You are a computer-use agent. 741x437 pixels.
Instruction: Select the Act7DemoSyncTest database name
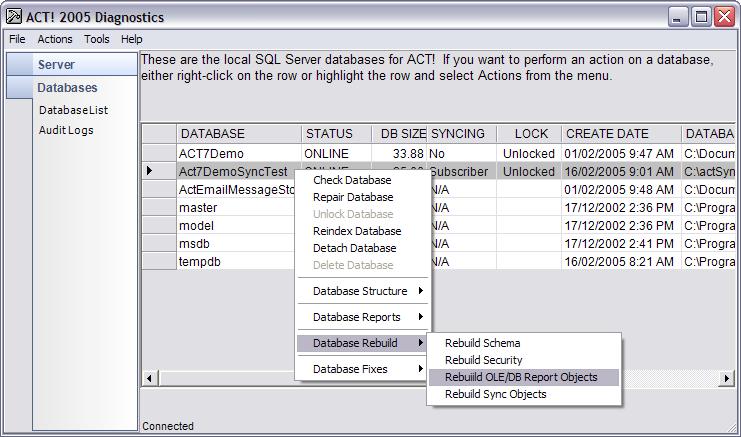coord(233,171)
